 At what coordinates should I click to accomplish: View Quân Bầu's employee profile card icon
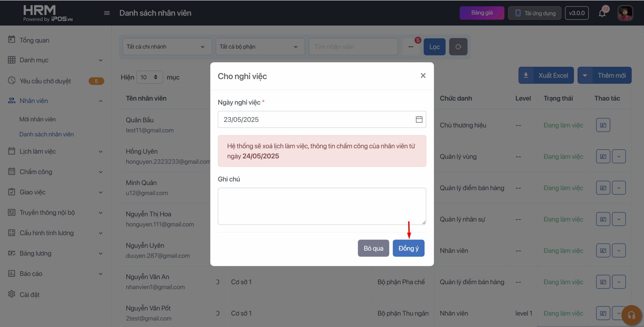tap(603, 125)
